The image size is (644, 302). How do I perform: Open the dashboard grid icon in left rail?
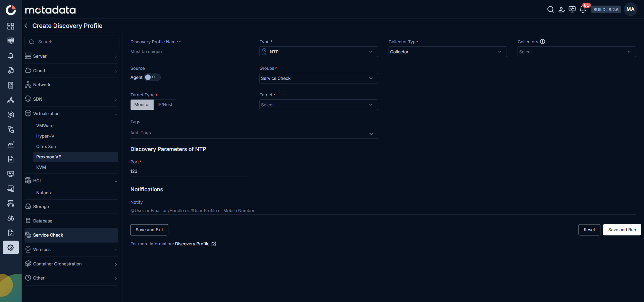click(x=11, y=26)
